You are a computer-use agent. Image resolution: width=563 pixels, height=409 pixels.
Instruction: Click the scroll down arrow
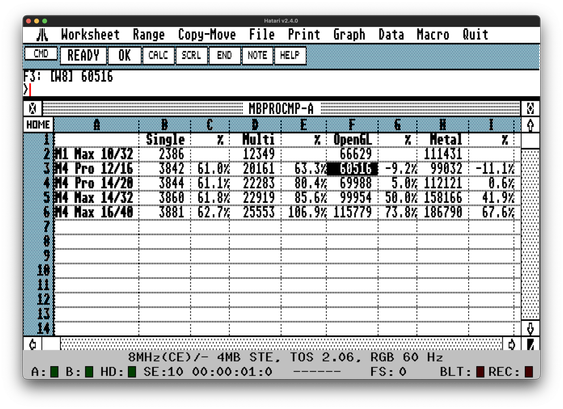530,328
